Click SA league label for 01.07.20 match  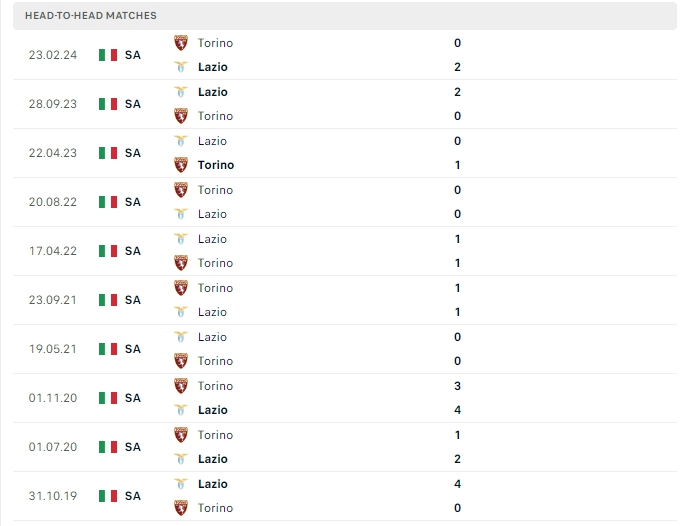(133, 447)
